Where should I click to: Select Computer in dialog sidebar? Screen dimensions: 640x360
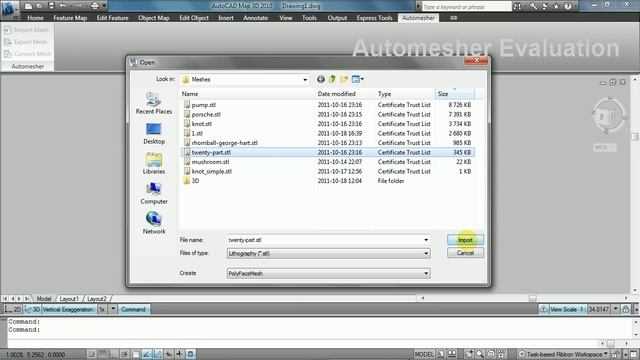point(154,193)
